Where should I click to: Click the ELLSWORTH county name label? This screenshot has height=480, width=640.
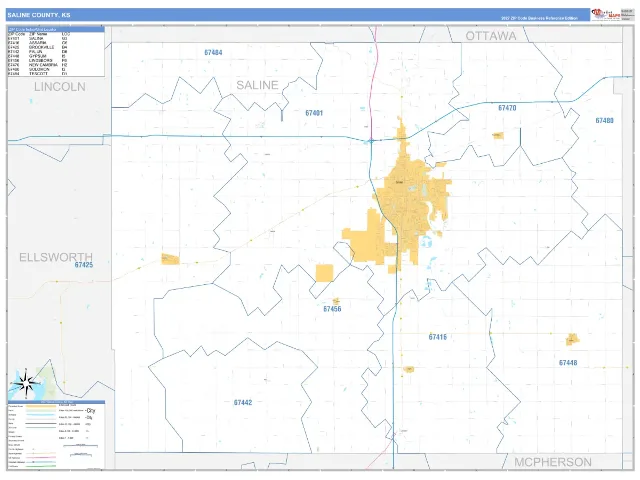pos(56,257)
